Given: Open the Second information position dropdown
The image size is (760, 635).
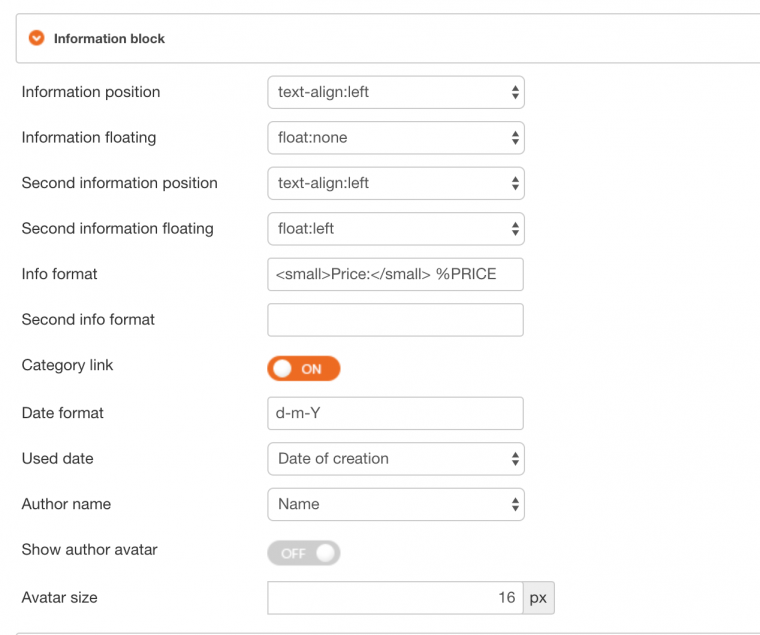Looking at the screenshot, I should pos(395,183).
